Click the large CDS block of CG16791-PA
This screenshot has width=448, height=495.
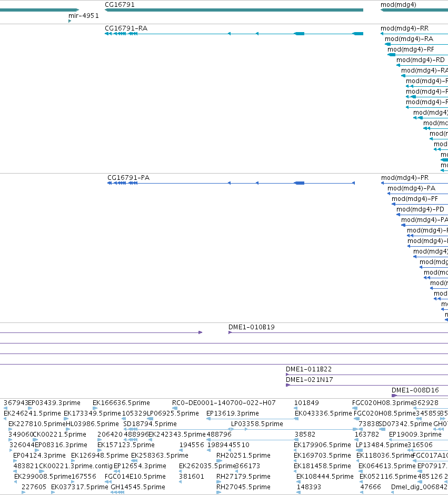pos(299,183)
